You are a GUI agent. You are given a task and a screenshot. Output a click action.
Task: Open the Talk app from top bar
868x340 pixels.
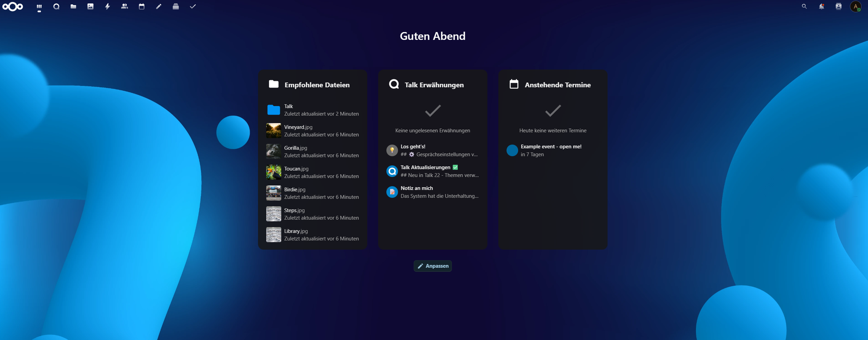(56, 7)
